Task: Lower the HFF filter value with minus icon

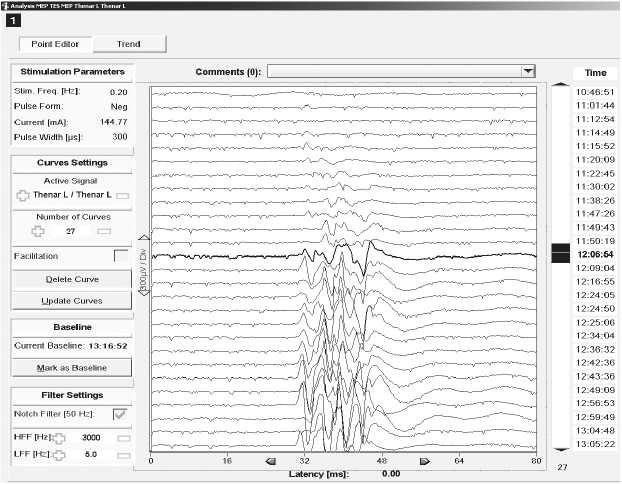Action: point(124,438)
